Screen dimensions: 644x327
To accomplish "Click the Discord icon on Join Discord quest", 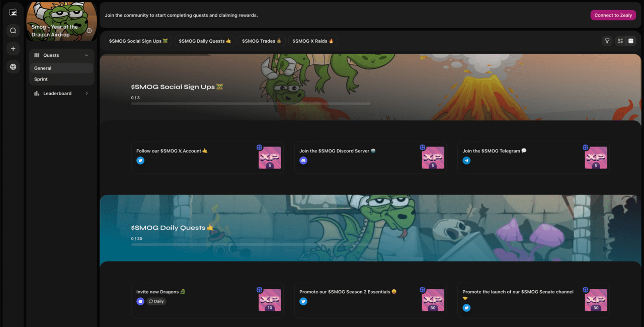I will coord(303,160).
